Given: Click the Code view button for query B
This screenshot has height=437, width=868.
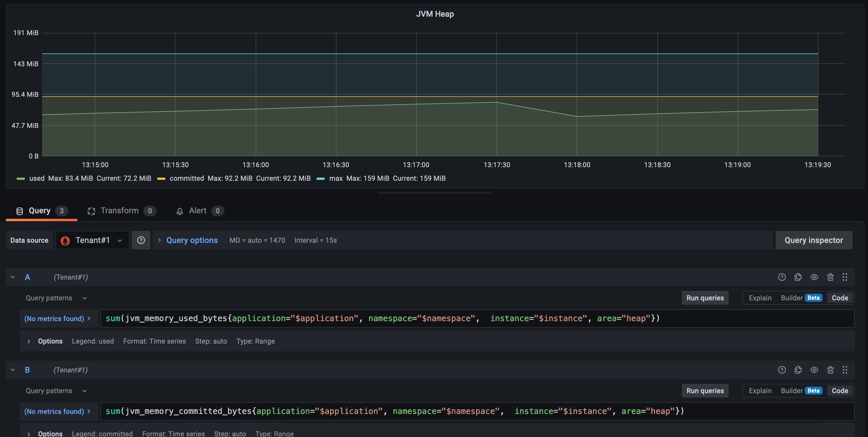Looking at the screenshot, I should 839,391.
